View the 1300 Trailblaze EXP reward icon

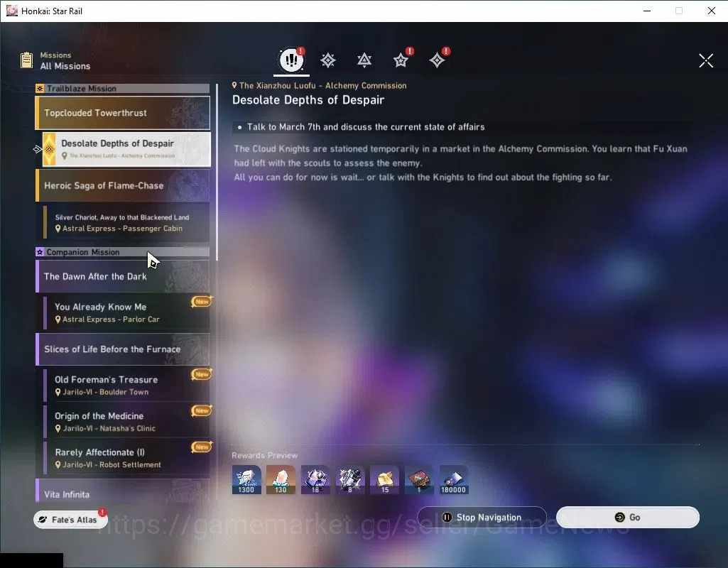(x=246, y=480)
